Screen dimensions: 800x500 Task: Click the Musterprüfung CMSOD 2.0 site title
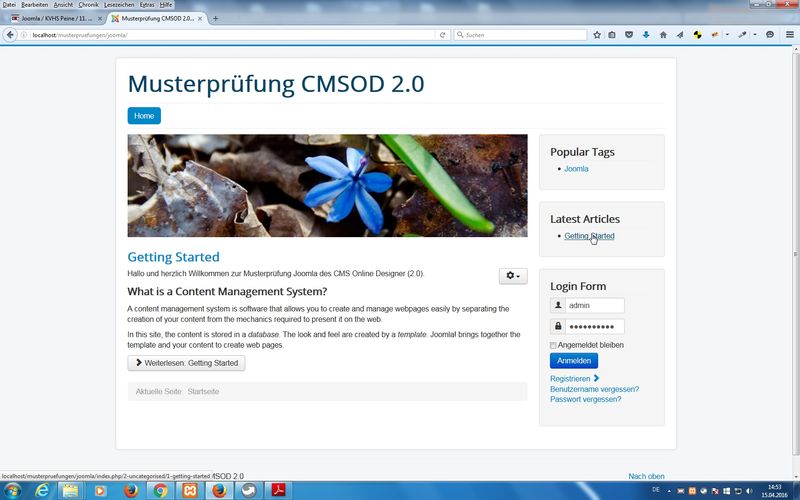[x=276, y=84]
